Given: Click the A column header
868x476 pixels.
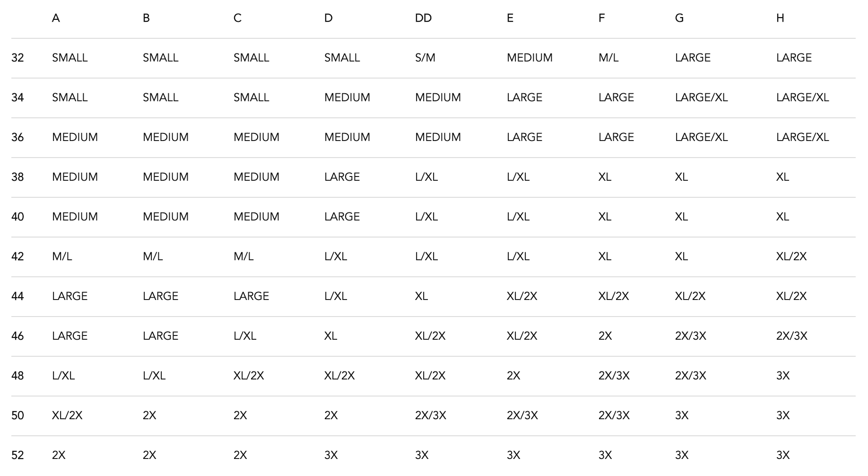Looking at the screenshot, I should click(56, 18).
